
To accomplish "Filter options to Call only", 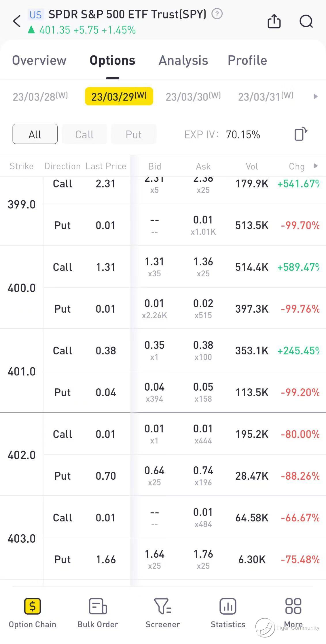I will (x=84, y=134).
